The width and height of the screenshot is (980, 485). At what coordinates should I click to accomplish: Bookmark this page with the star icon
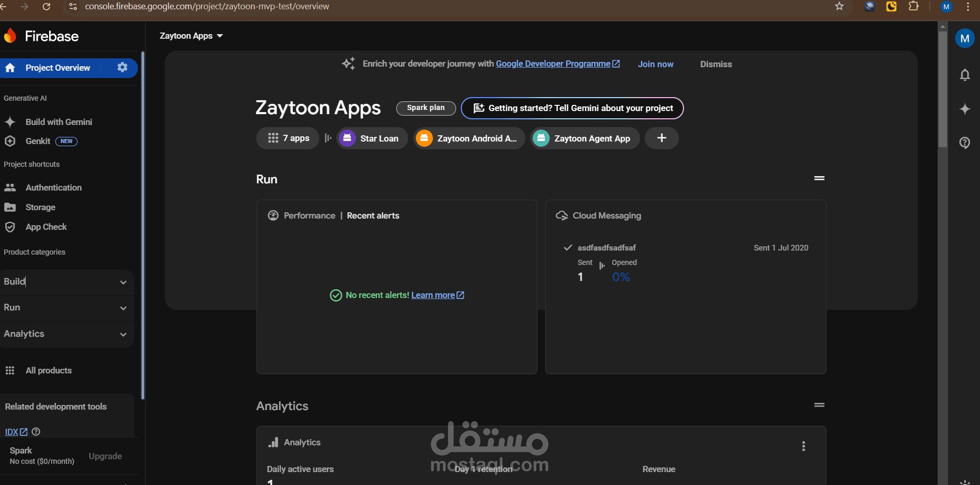(839, 6)
